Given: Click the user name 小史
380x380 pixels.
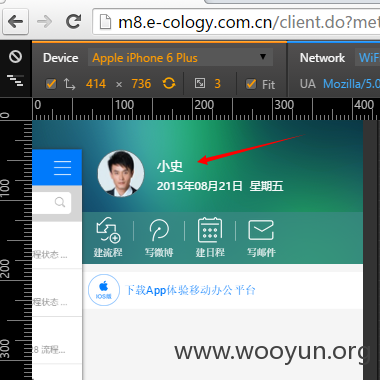Looking at the screenshot, I should 170,166.
